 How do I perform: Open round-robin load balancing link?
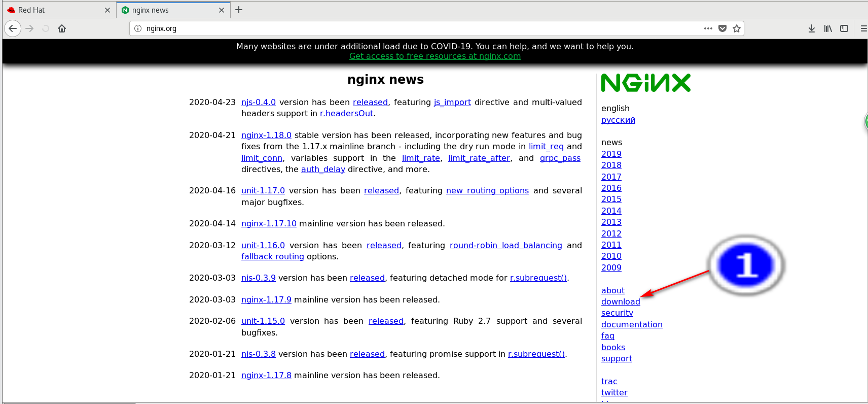(x=506, y=245)
